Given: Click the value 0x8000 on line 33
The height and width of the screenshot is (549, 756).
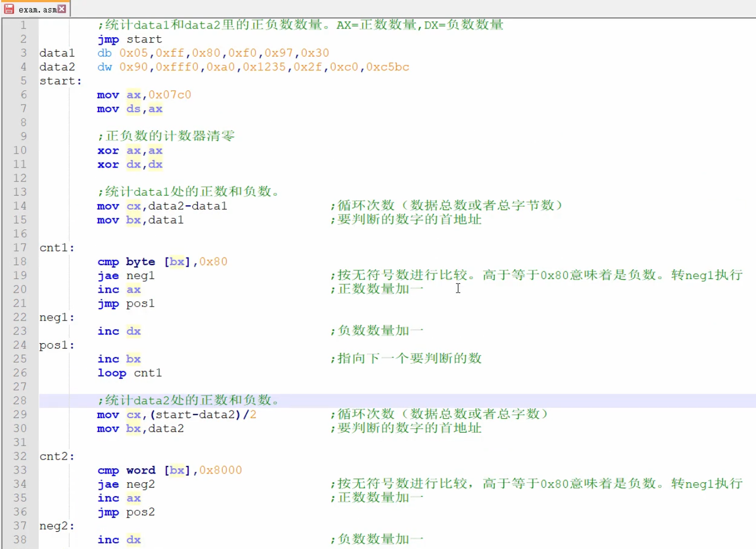Looking at the screenshot, I should [220, 470].
